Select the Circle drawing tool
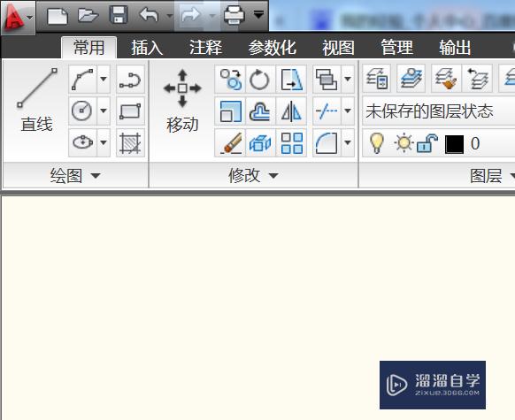Image resolution: width=515 pixels, height=420 pixels. (82, 111)
